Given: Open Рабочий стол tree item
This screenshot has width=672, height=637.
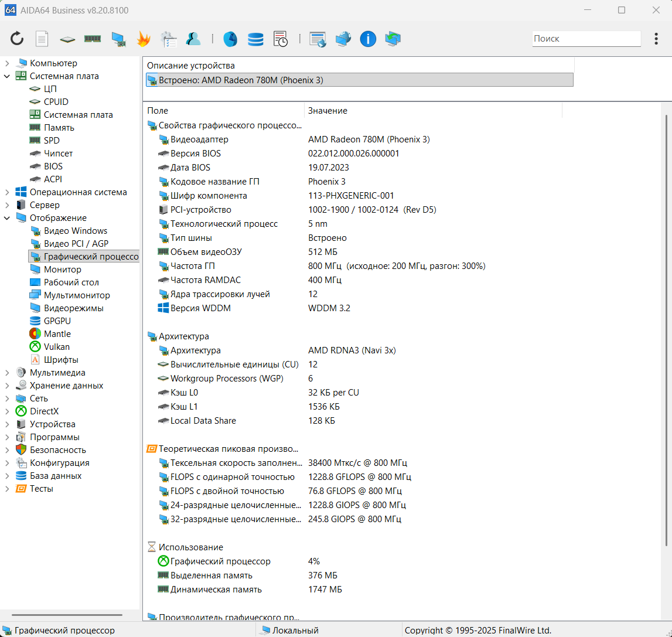Looking at the screenshot, I should [71, 282].
